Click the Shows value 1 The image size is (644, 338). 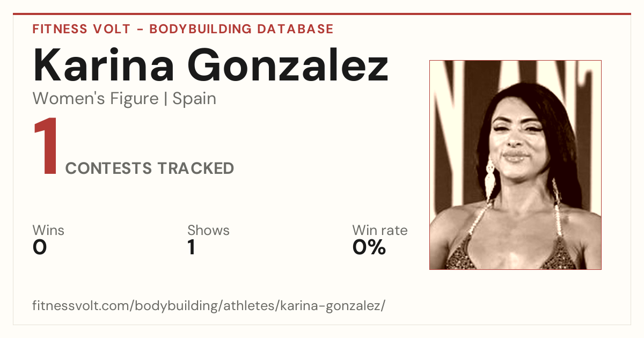click(191, 247)
